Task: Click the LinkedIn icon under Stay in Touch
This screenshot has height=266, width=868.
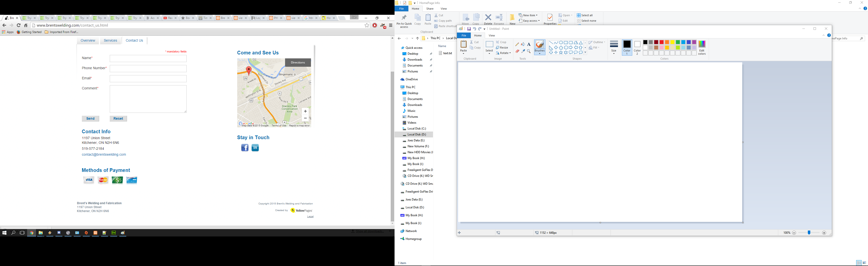Action: [255, 148]
